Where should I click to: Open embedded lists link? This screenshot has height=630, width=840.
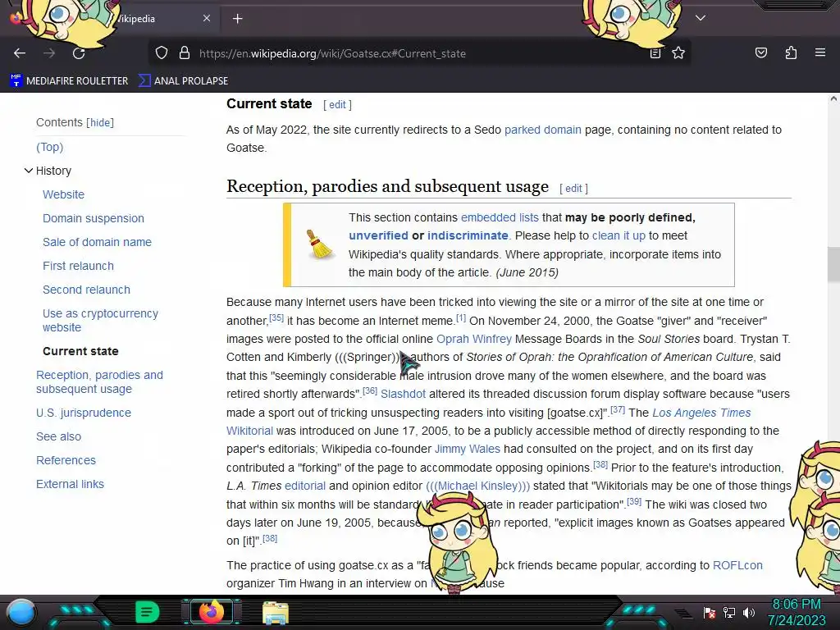[x=500, y=217]
